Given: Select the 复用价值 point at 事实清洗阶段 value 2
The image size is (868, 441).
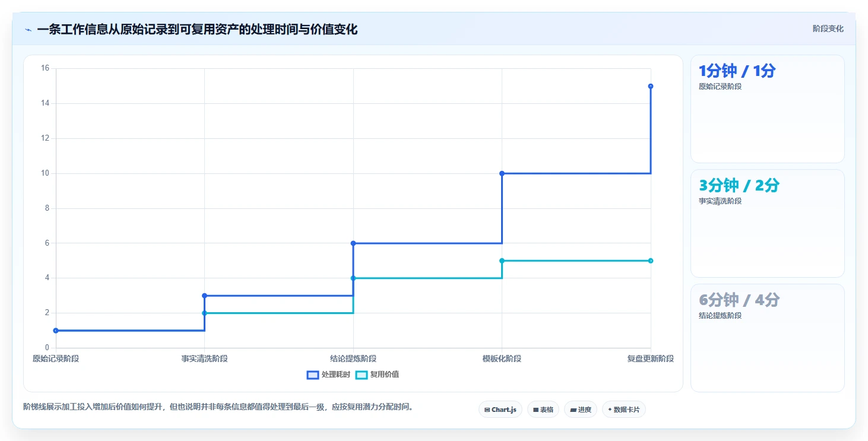Looking at the screenshot, I should (204, 313).
